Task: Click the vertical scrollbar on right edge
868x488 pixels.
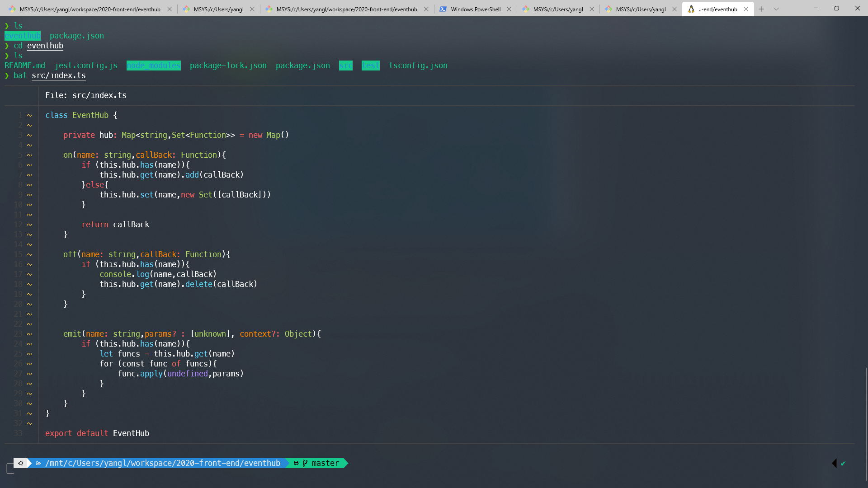Action: point(866,424)
